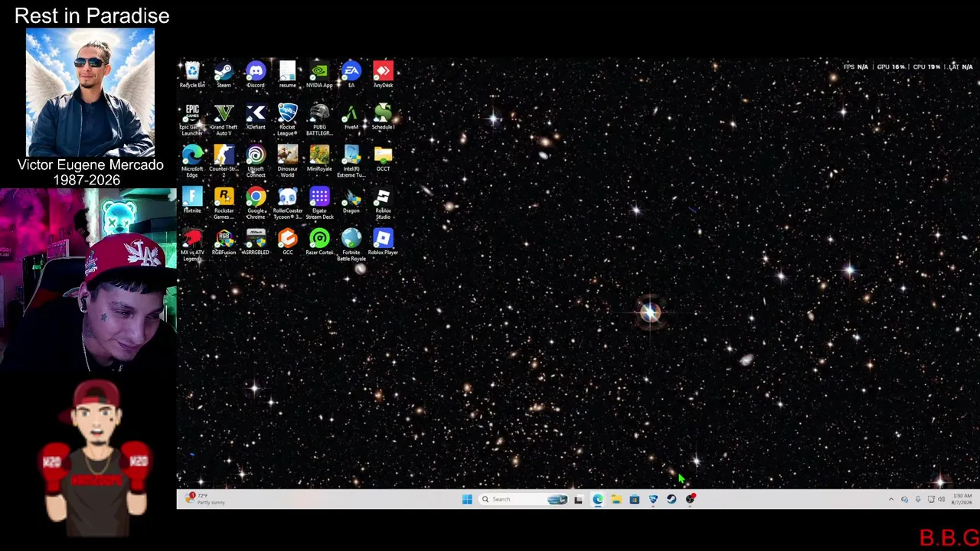Select the Elgato Stream Deck icon
The width and height of the screenshot is (980, 551).
point(319,204)
